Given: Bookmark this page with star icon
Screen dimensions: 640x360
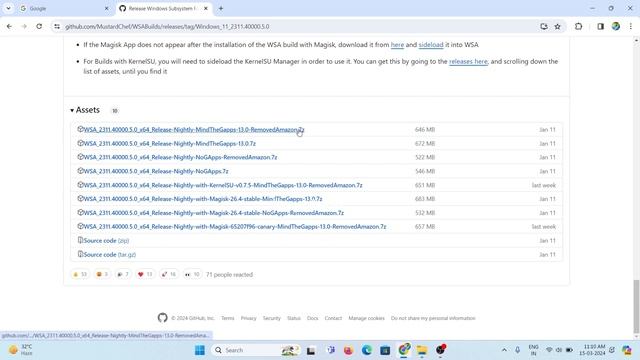Looking at the screenshot, I should 558,27.
